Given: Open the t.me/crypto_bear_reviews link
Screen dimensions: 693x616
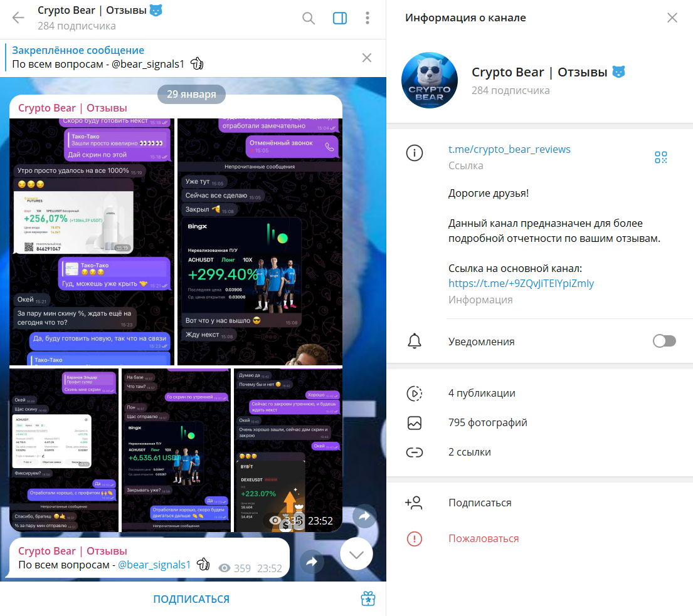Looking at the screenshot, I should click(509, 149).
